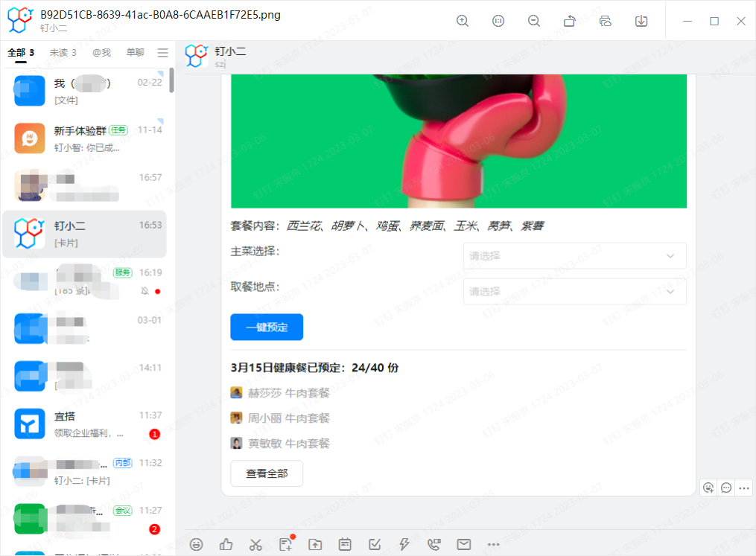Click the print image icon
The image size is (756, 556).
tap(606, 21)
